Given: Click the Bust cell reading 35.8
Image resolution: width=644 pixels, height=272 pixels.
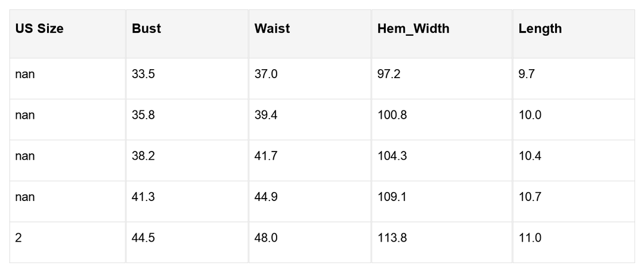Looking at the screenshot, I should point(143,115).
